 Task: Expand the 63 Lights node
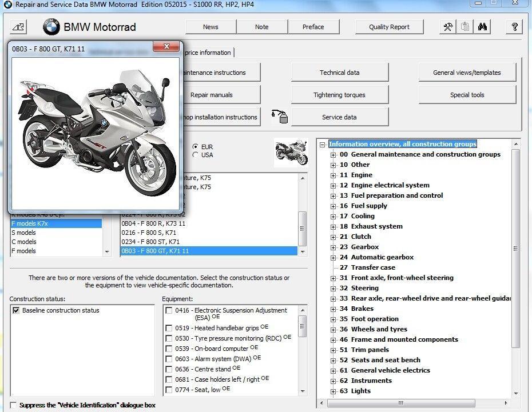click(x=333, y=391)
